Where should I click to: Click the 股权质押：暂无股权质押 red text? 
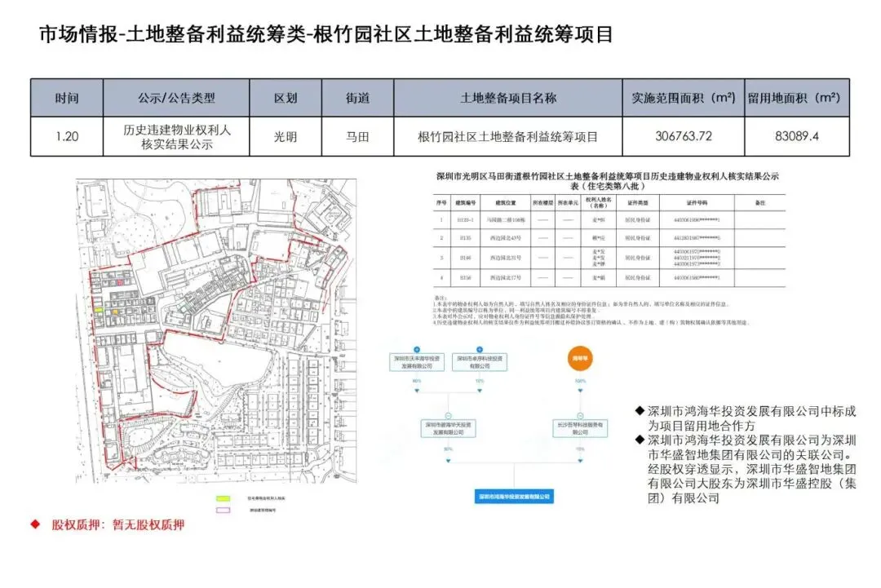[118, 524]
